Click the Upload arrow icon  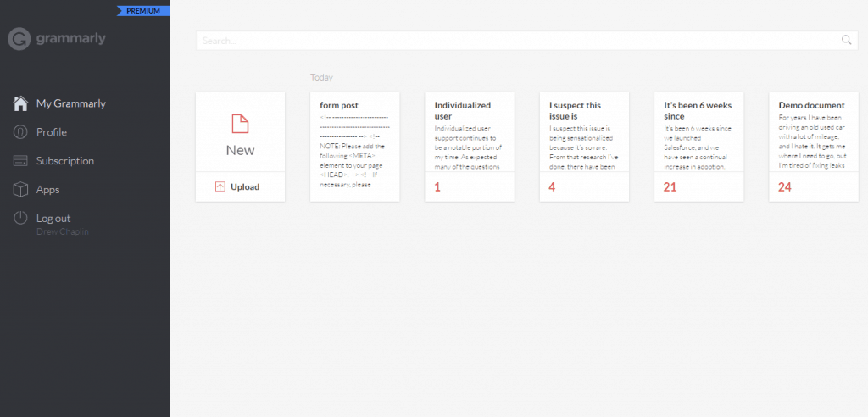tap(220, 186)
